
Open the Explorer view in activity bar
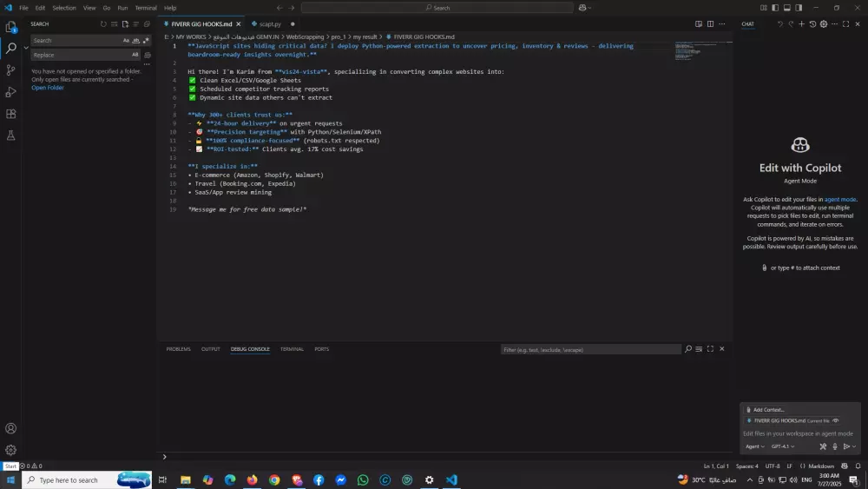[10, 27]
